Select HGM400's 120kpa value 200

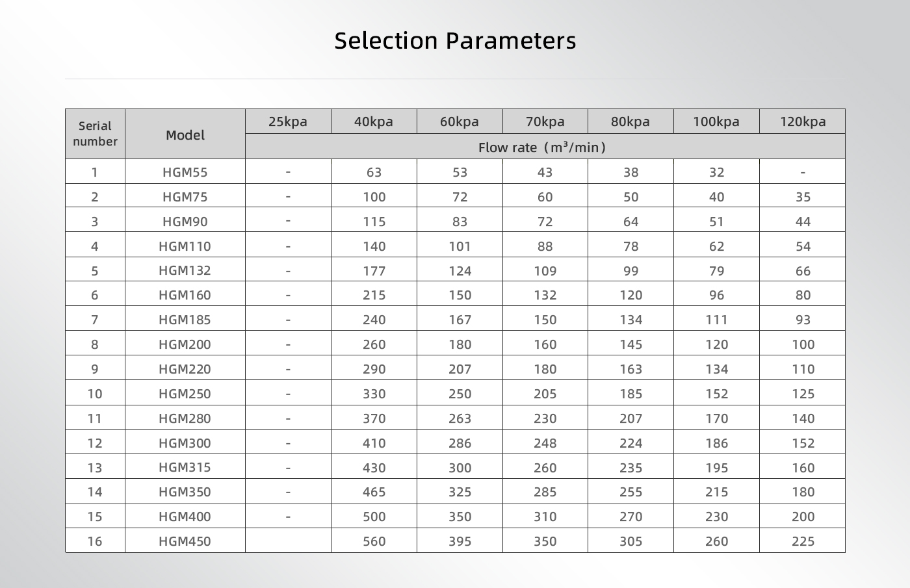click(803, 517)
